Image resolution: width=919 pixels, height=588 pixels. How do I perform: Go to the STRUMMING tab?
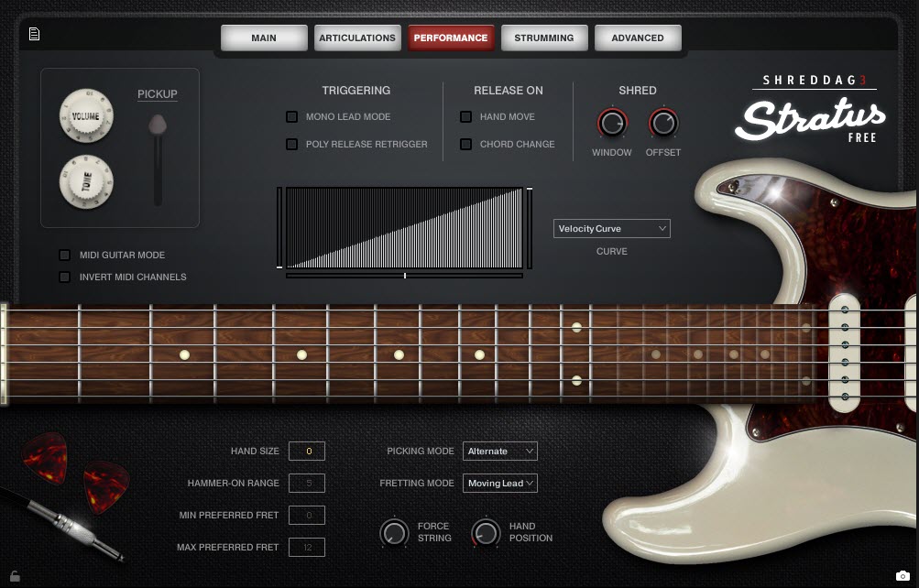tap(544, 38)
